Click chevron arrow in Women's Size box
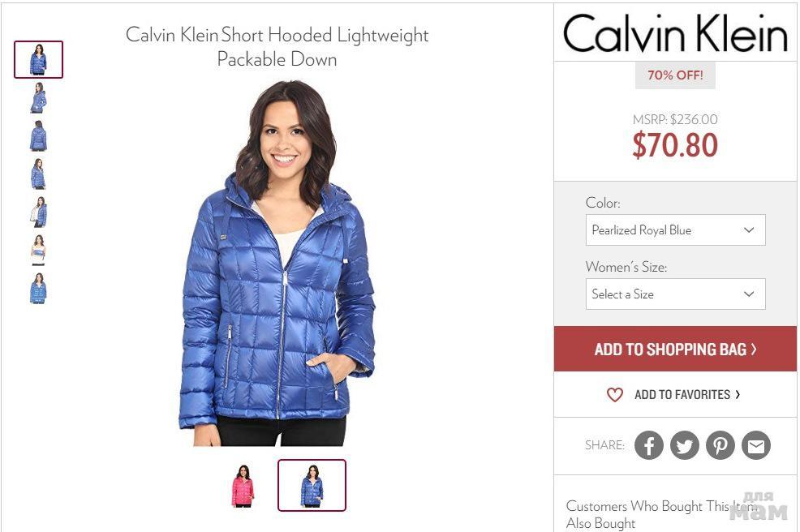 [748, 294]
